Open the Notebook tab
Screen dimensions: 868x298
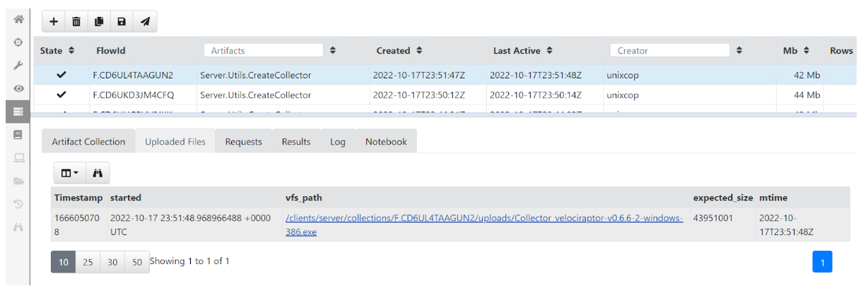386,142
